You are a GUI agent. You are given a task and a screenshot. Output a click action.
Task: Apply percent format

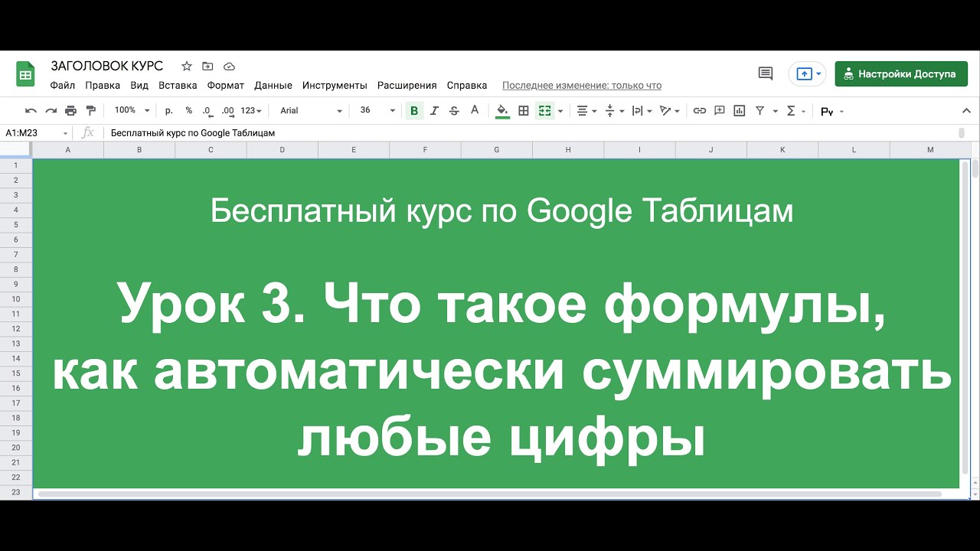point(188,111)
